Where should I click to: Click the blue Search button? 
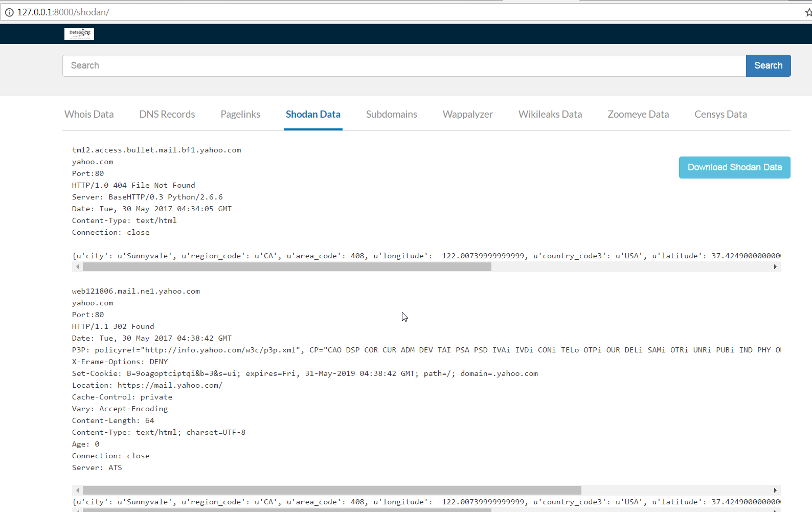pos(768,65)
